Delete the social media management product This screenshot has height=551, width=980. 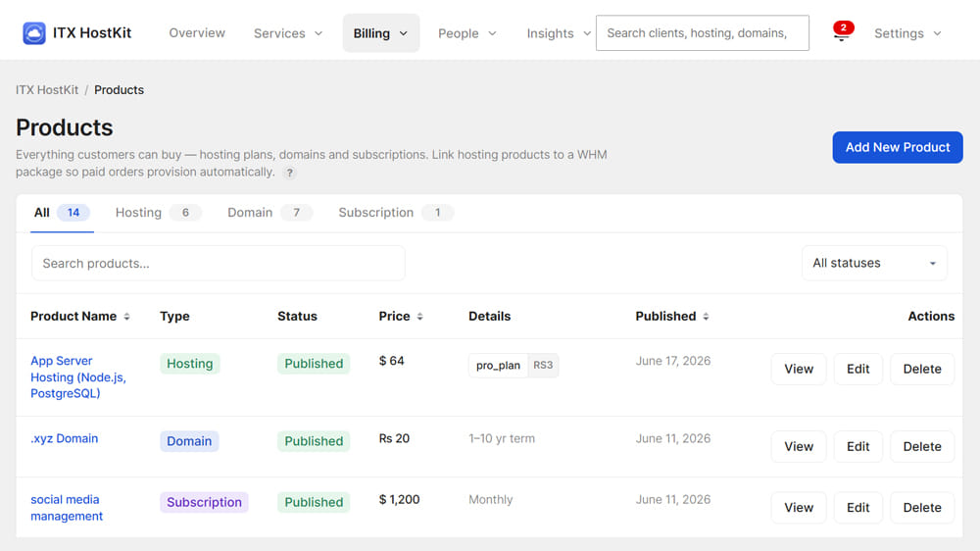point(922,507)
